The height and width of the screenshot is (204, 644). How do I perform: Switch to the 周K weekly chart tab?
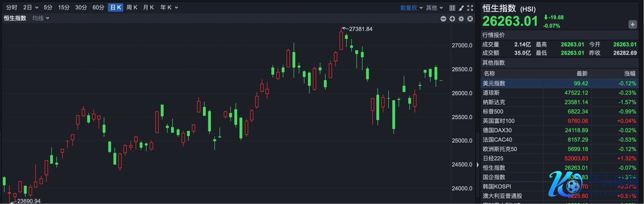[x=132, y=7]
